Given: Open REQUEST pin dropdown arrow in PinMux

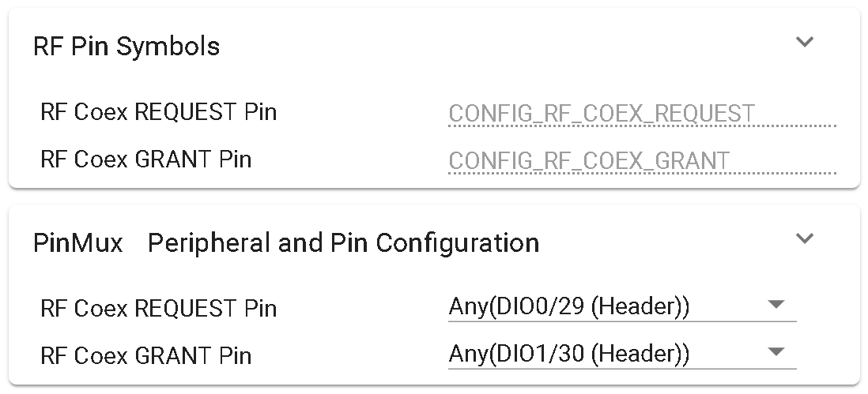Looking at the screenshot, I should pos(776,305).
